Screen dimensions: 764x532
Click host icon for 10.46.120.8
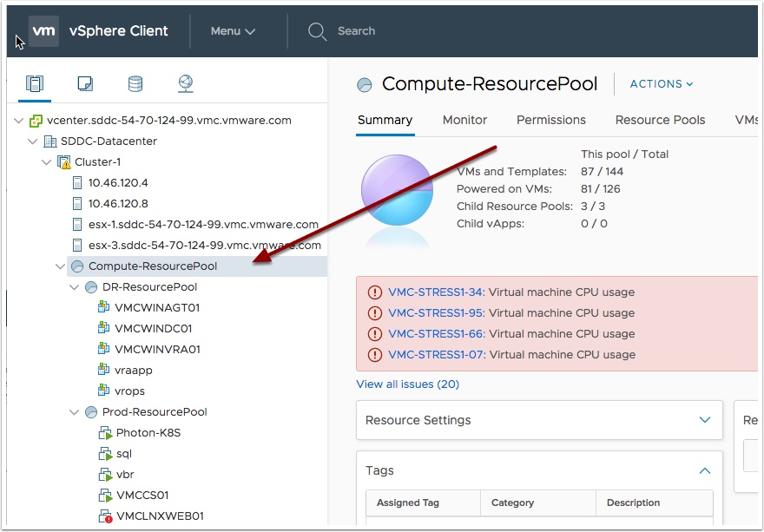[77, 204]
